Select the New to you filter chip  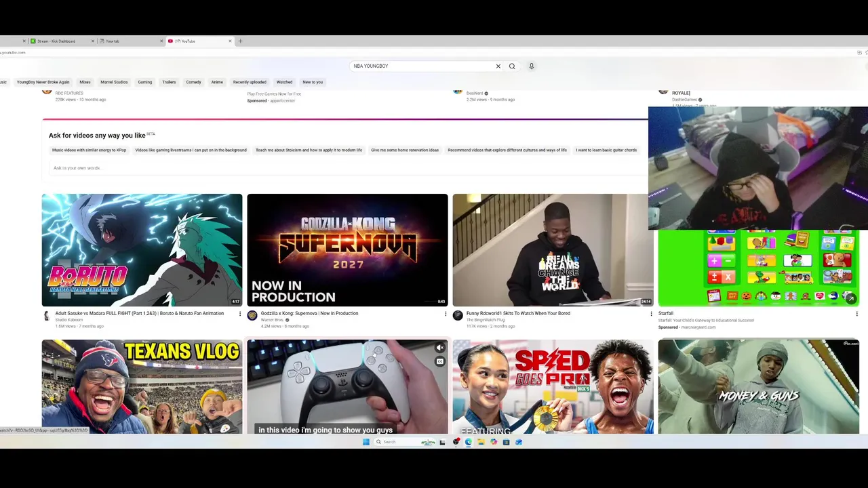[x=313, y=82]
